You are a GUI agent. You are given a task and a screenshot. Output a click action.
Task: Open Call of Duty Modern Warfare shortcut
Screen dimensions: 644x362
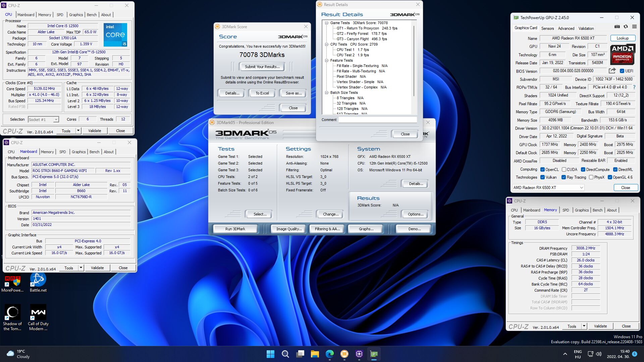38,318
